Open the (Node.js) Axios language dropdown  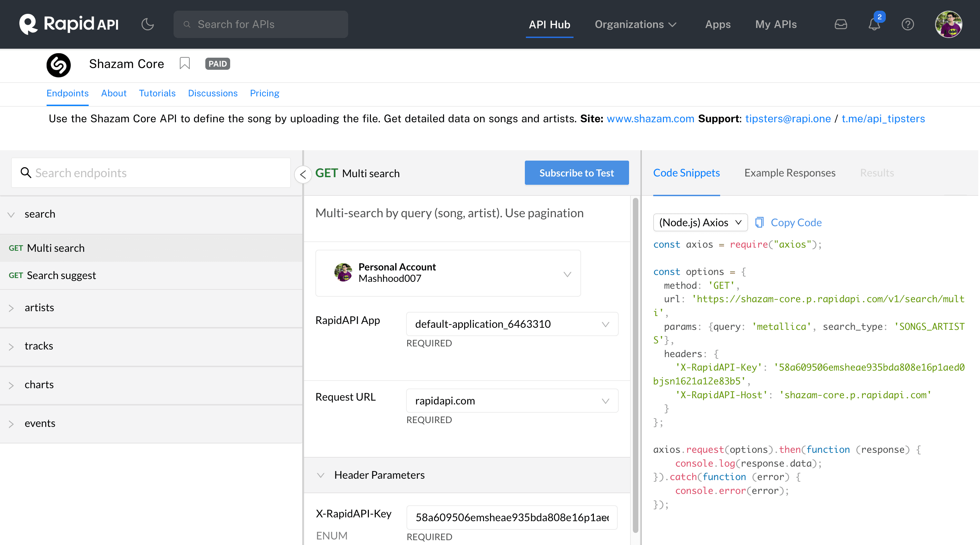(x=700, y=222)
